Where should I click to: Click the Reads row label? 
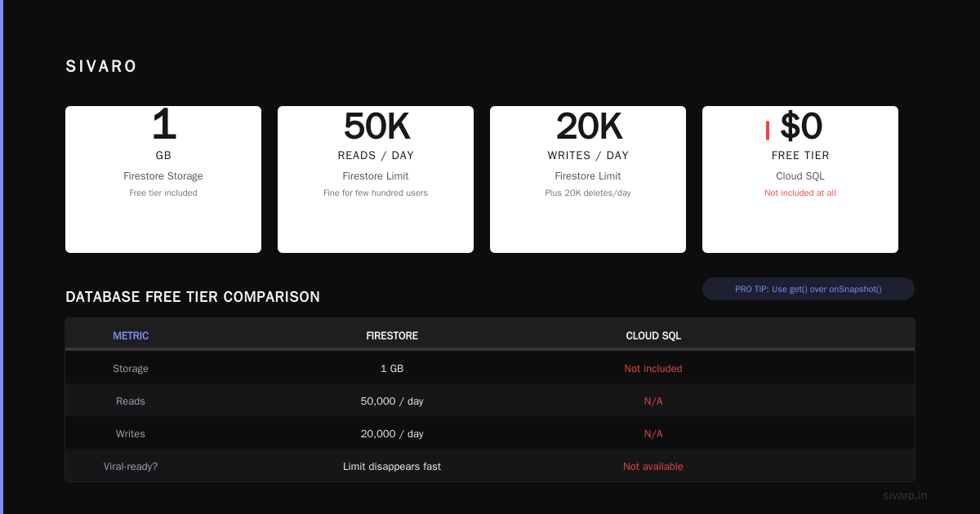click(131, 401)
